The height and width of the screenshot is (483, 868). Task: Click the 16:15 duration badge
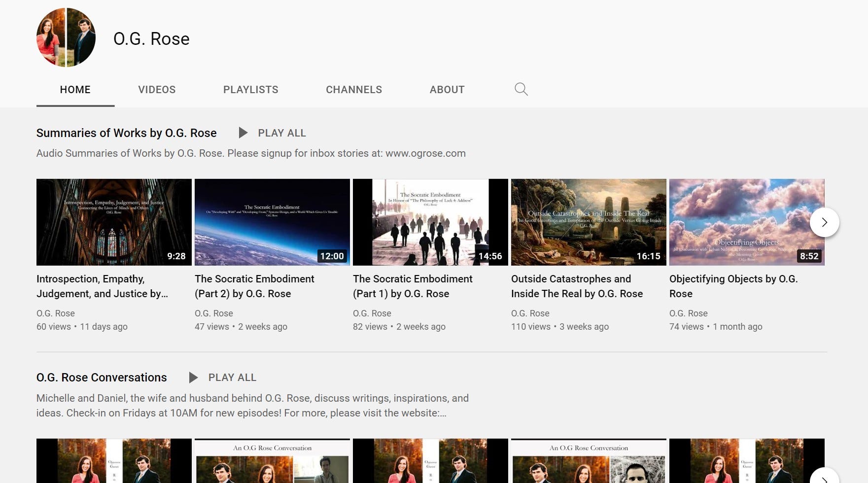pos(649,256)
